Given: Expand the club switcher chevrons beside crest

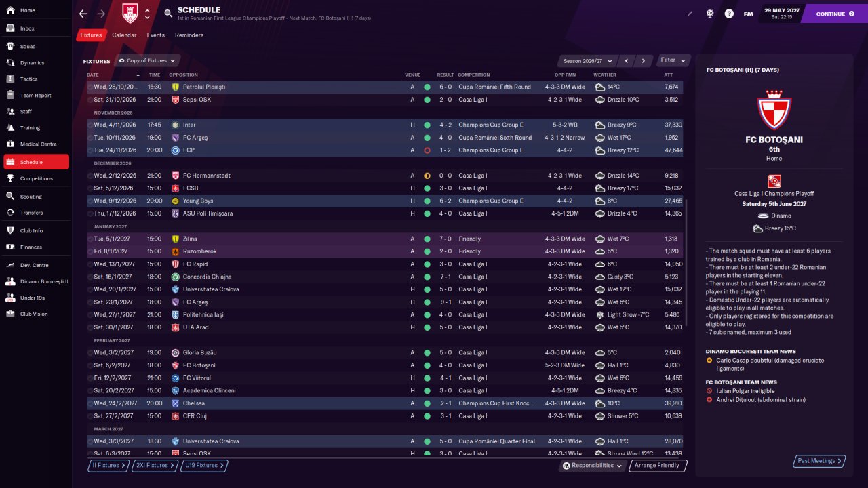Looking at the screenshot, I should tap(147, 14).
